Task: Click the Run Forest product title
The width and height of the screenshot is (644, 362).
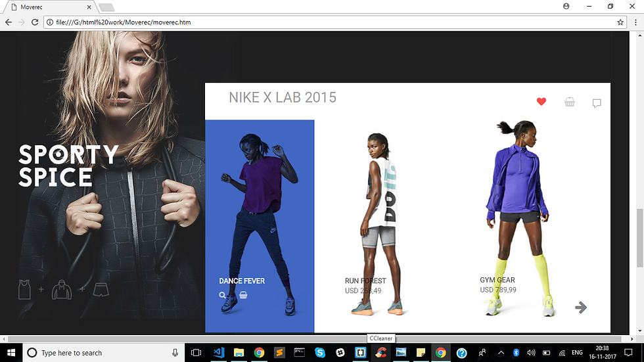Action: click(x=365, y=281)
